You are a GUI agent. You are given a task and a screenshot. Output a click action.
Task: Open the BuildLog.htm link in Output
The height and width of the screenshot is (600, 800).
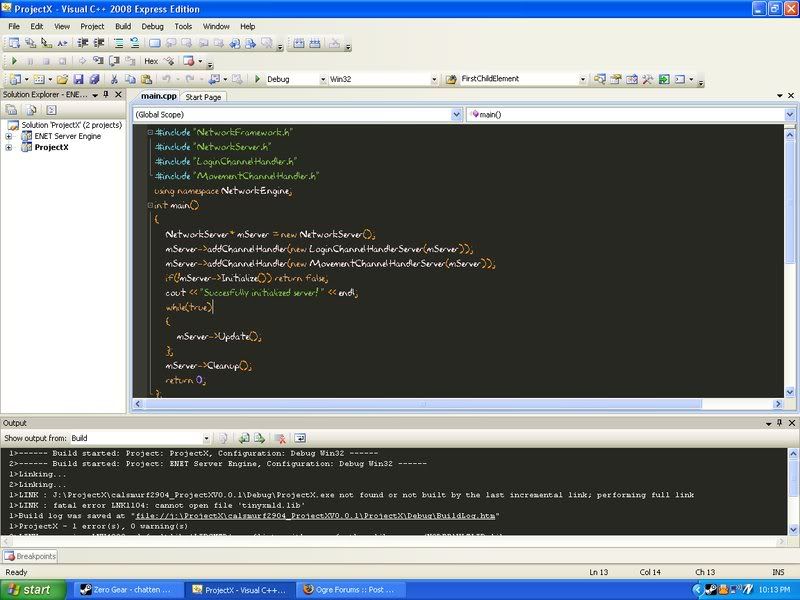[x=315, y=516]
